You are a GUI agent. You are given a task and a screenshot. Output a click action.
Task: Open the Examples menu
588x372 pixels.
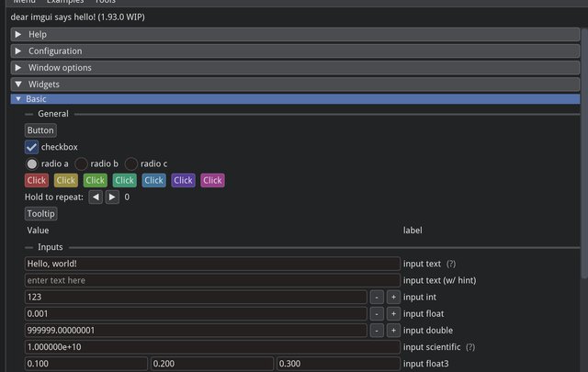(65, 2)
